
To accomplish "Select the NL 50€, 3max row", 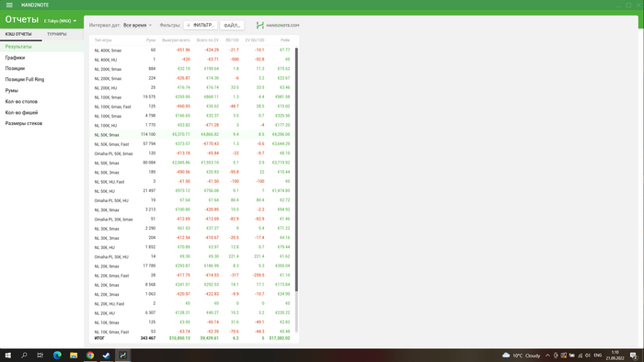I will point(192,172).
